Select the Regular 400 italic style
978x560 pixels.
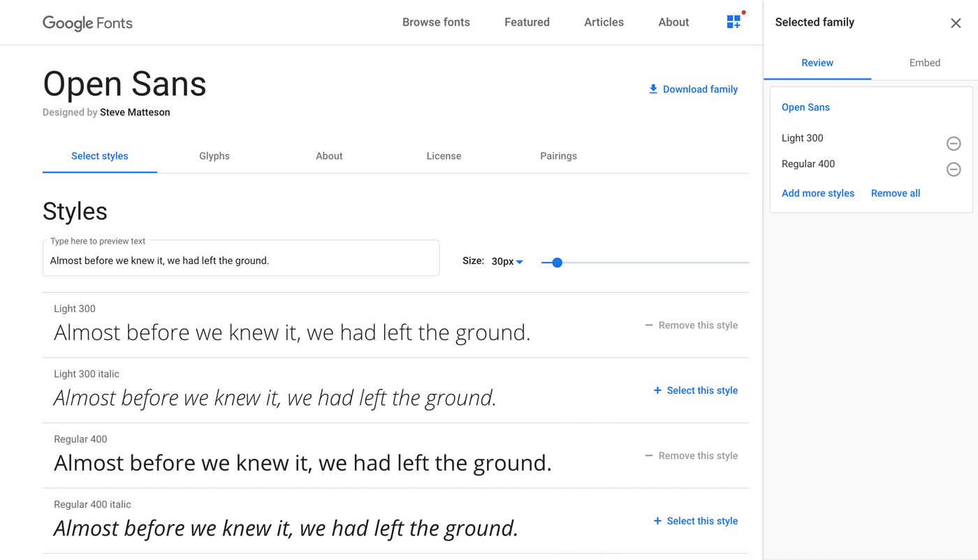[x=695, y=521]
